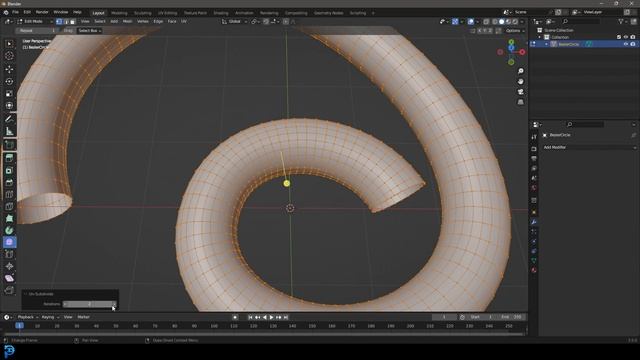The image size is (640, 360).
Task: Select the Rotate tool in left toolbar
Action: [9, 81]
